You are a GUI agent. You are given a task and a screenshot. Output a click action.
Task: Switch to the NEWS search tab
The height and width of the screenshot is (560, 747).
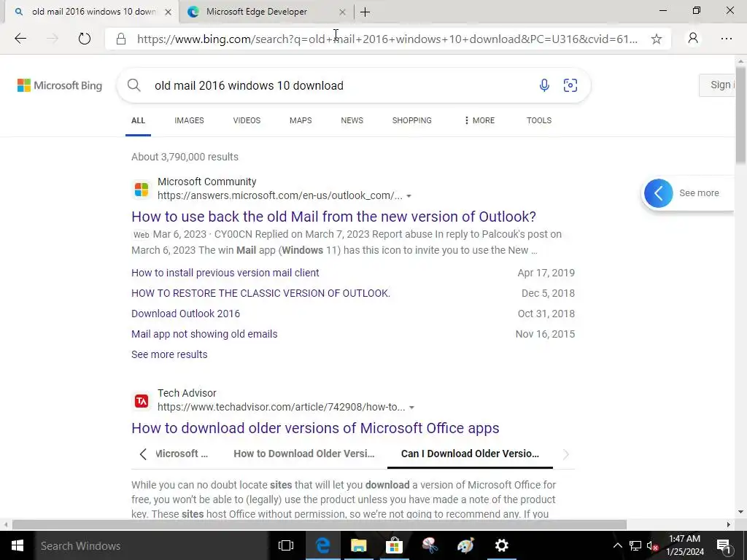click(352, 120)
